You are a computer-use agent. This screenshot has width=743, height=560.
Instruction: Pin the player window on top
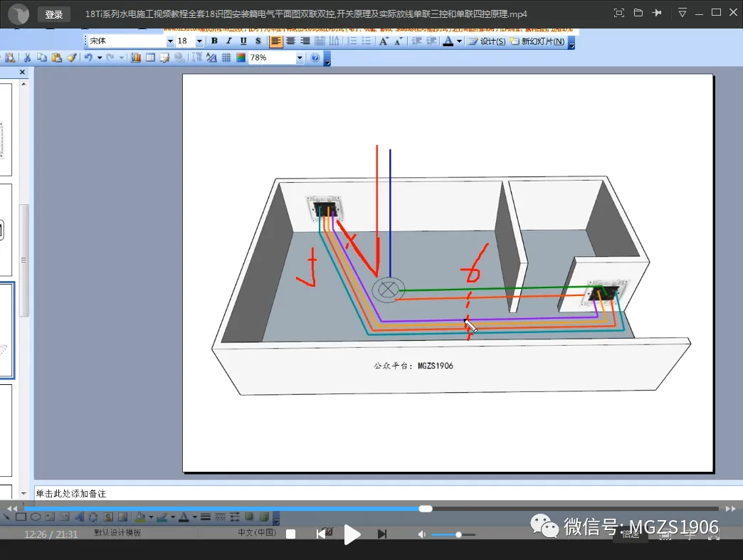[x=657, y=13]
